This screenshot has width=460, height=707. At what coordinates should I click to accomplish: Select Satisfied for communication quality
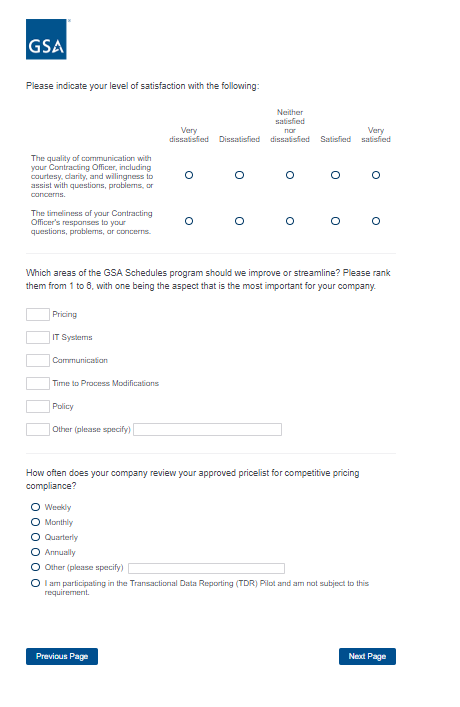[x=335, y=175]
